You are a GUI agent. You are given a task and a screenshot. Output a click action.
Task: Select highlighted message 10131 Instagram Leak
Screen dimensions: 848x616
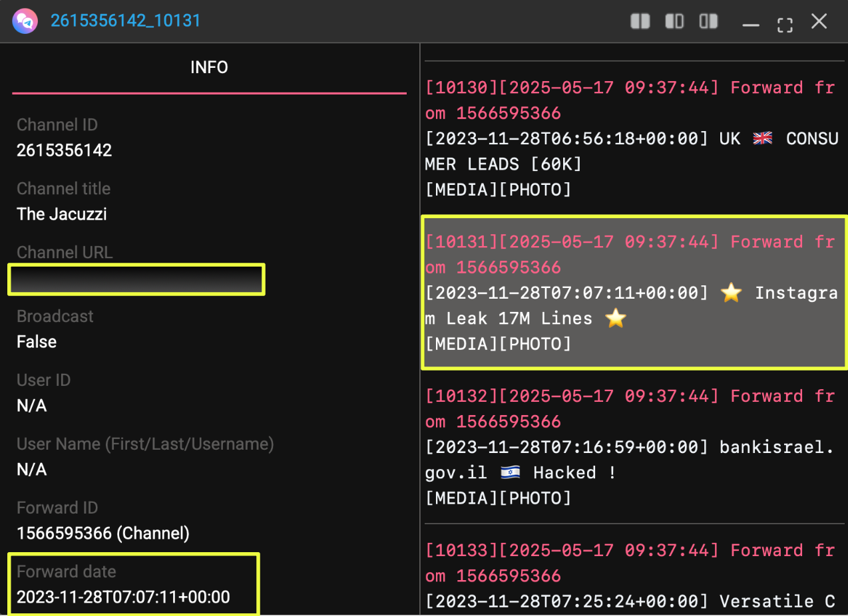(631, 293)
